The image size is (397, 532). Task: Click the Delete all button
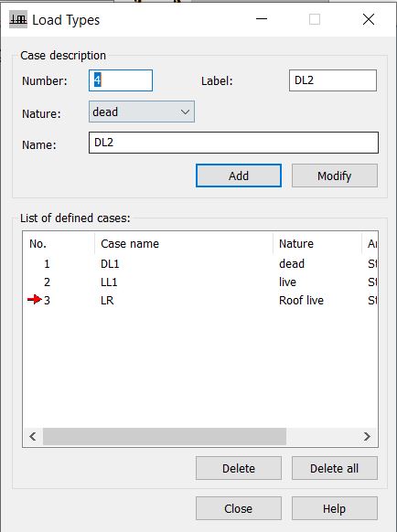point(335,468)
